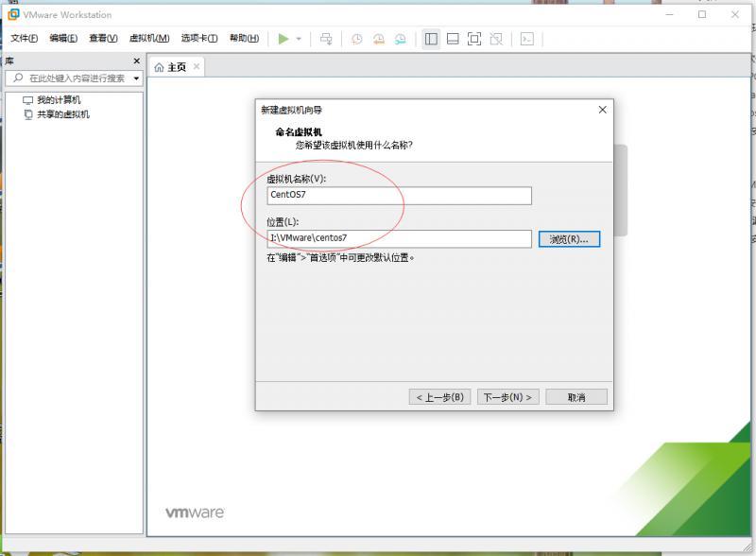Screen dimensions: 756x556
Task: Open the 虚拟机(M) menu
Action: point(149,38)
